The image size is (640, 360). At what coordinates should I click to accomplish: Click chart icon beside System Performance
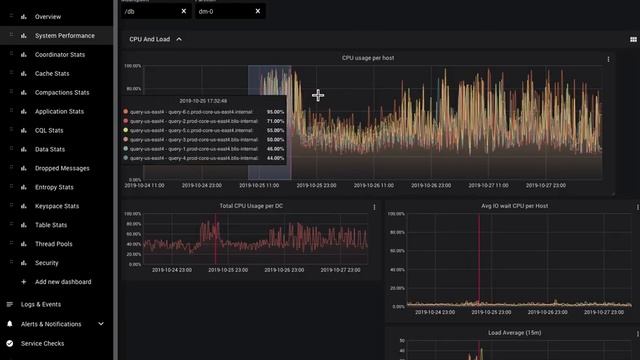pos(24,36)
